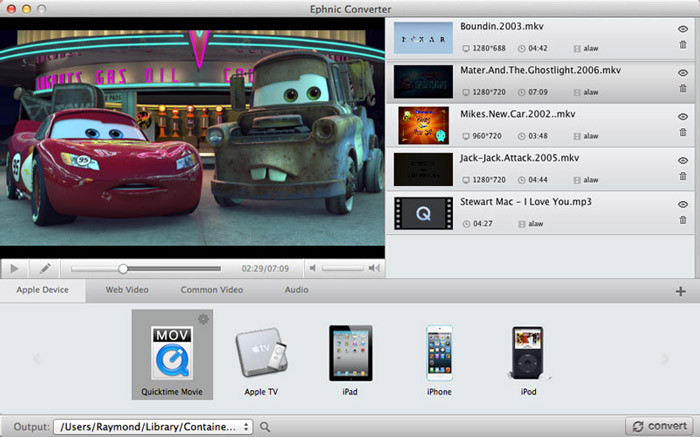This screenshot has width=700, height=437.
Task: Choose the iPhone preset
Action: pos(439,361)
